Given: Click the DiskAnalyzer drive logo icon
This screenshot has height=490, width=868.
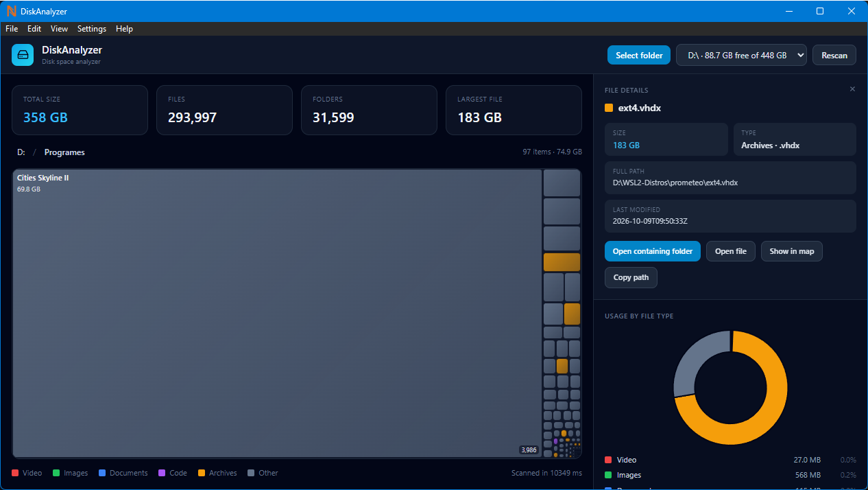Looking at the screenshot, I should [23, 55].
